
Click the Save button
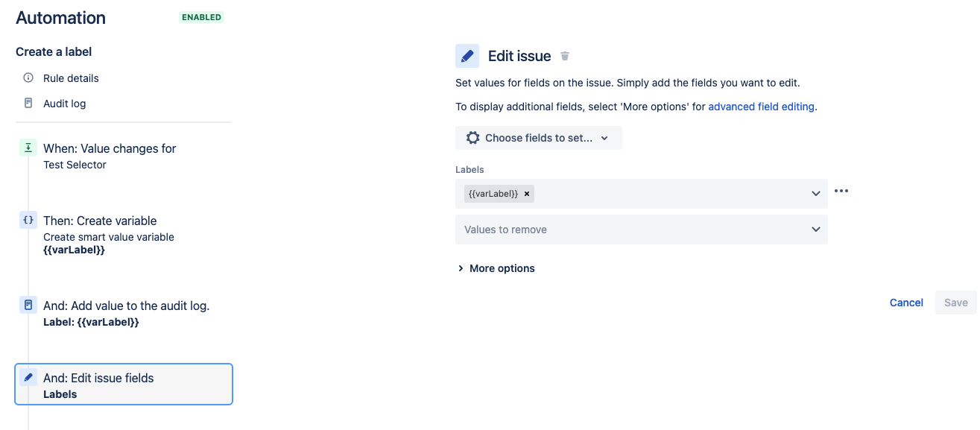(x=956, y=303)
